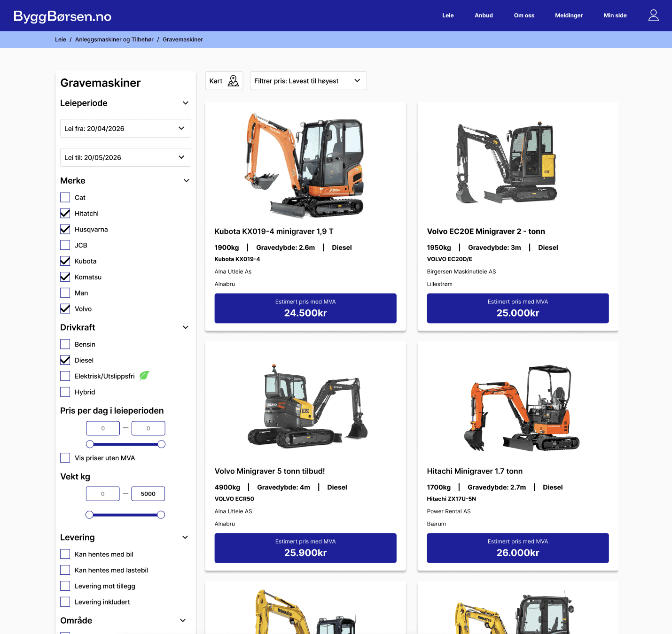Focus the Vekt maximum field showing 5000

[148, 494]
